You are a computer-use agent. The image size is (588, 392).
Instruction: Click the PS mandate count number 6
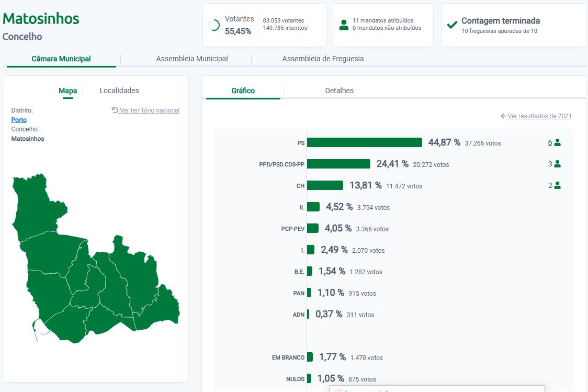(x=550, y=142)
